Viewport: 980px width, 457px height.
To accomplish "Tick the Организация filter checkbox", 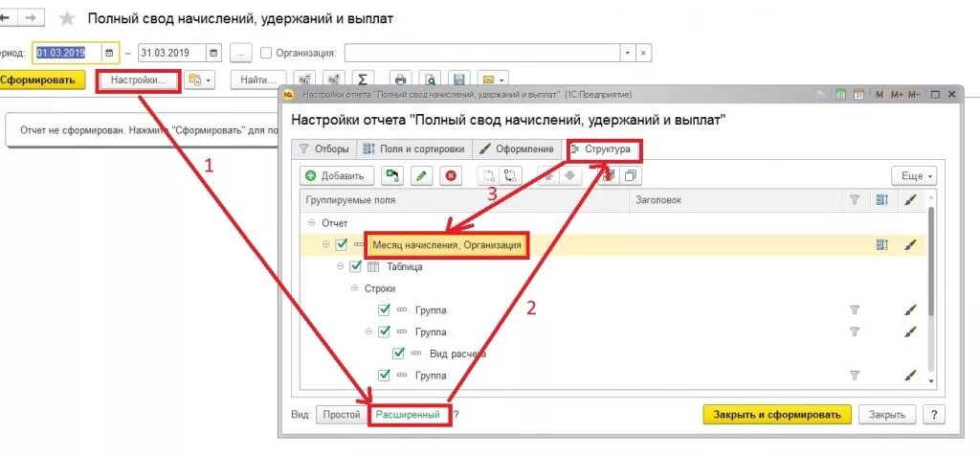I will click(x=266, y=53).
